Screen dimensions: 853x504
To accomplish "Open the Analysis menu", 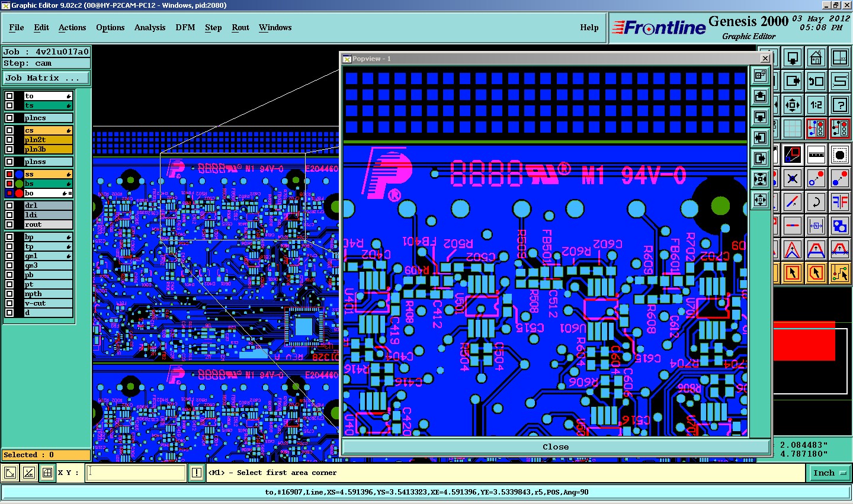I will pyautogui.click(x=150, y=27).
